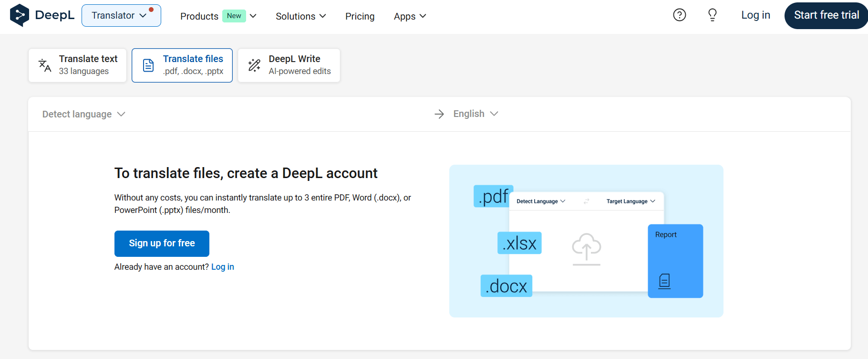The width and height of the screenshot is (868, 359).
Task: Click the DeepL Write magic pen icon
Action: point(255,65)
